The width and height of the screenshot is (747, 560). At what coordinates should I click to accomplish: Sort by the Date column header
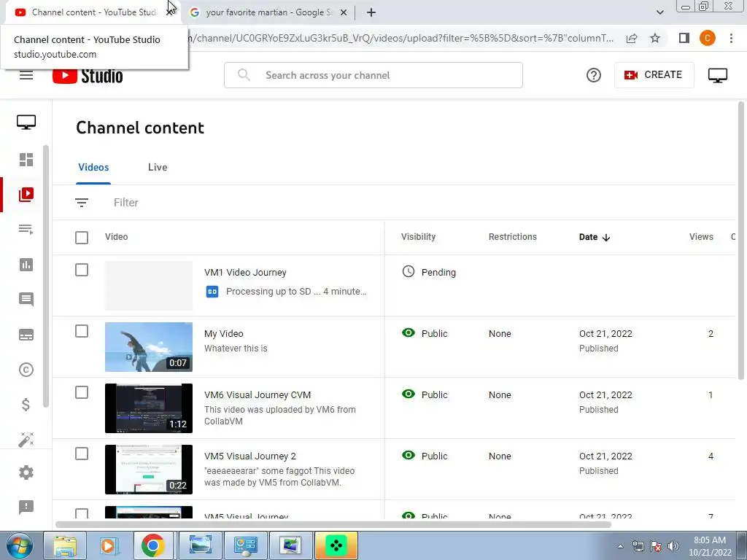coord(594,237)
